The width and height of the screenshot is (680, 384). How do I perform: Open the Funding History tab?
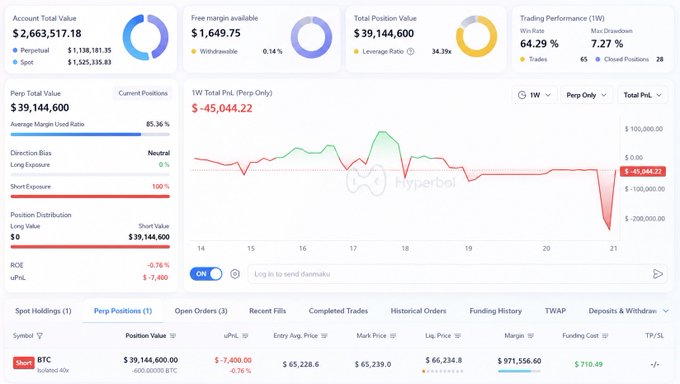[495, 311]
